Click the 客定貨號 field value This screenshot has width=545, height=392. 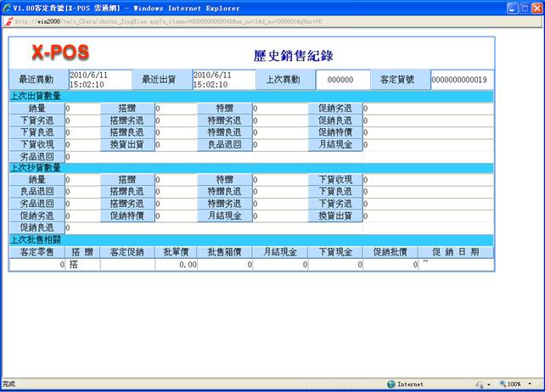click(x=459, y=80)
